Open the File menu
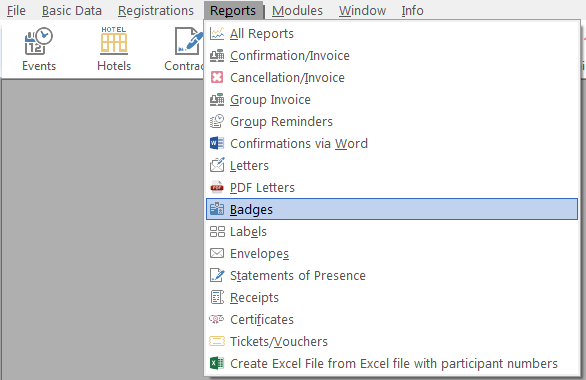Screen dimensions: 586x380 [x=16, y=10]
